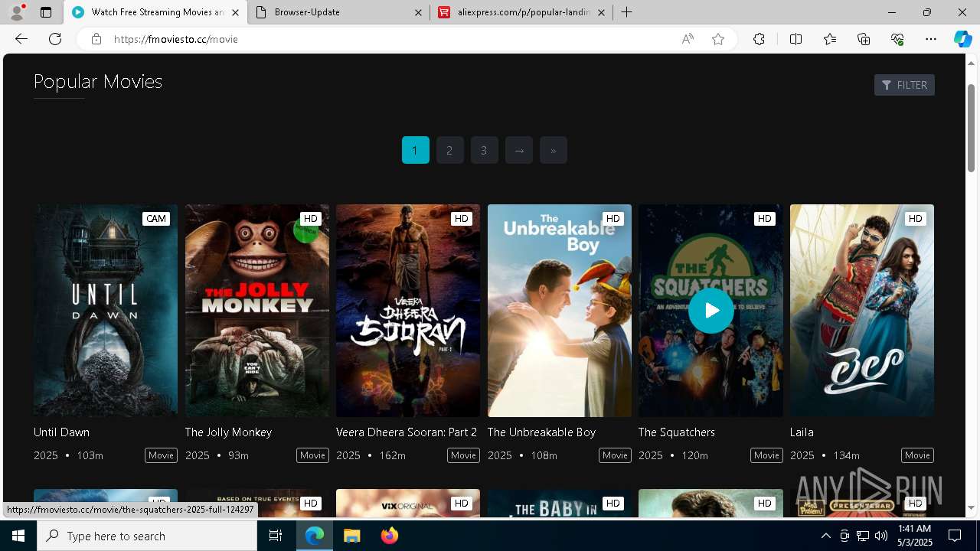980x551 pixels.
Task: Go to pagination page 2
Action: [449, 150]
